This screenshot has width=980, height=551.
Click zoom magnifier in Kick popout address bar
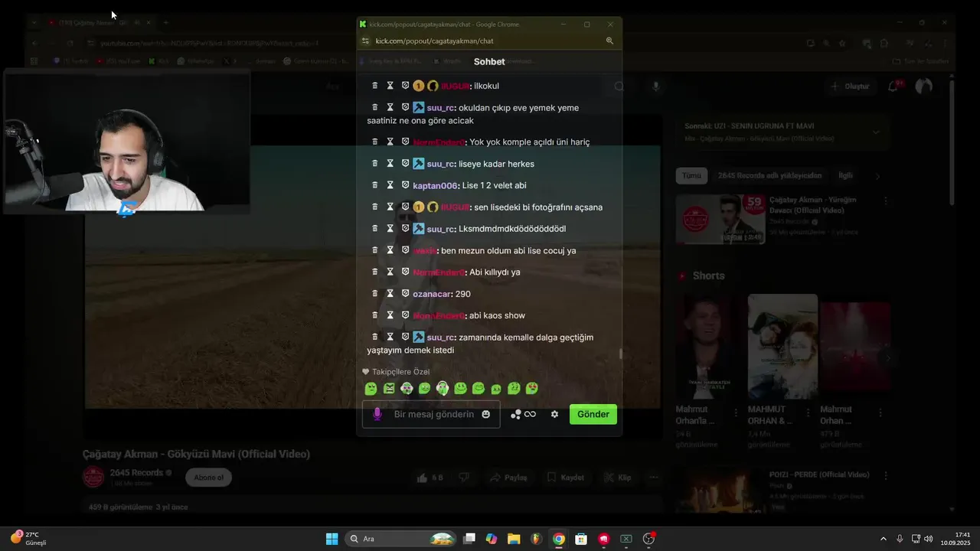609,41
